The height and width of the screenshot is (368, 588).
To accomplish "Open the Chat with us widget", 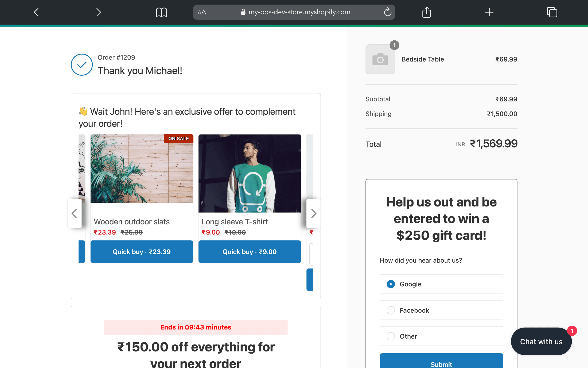I will point(541,341).
